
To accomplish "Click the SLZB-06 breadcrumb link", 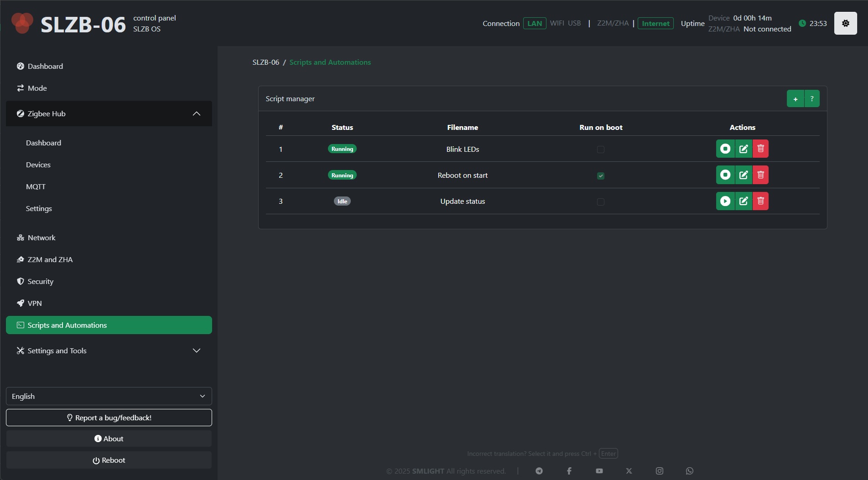I will [265, 62].
